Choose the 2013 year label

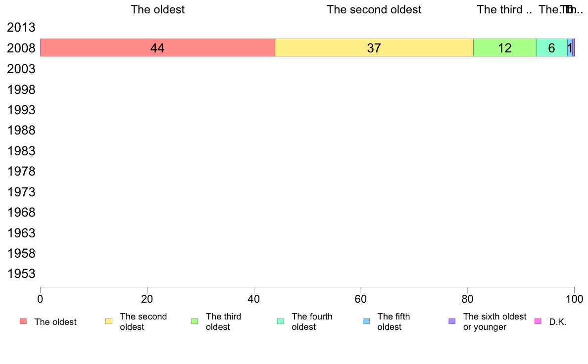click(x=21, y=28)
